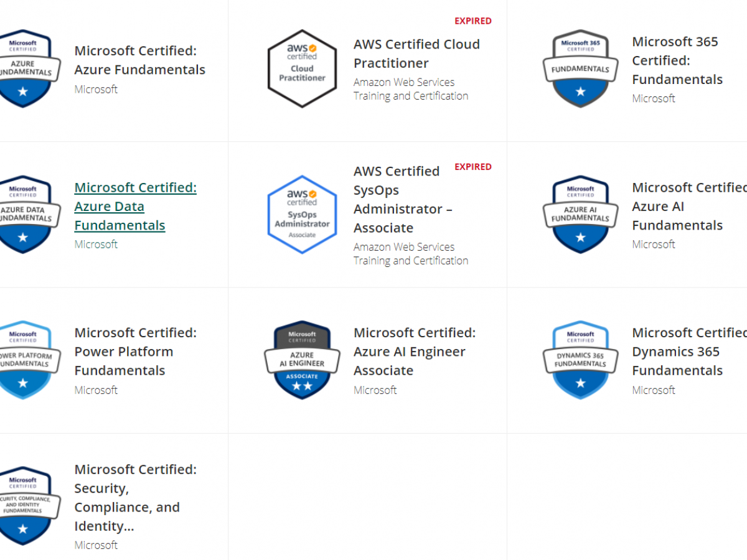Click the Power Platform Fundamentals badge
Image resolution: width=747 pixels, height=560 pixels.
click(25, 360)
